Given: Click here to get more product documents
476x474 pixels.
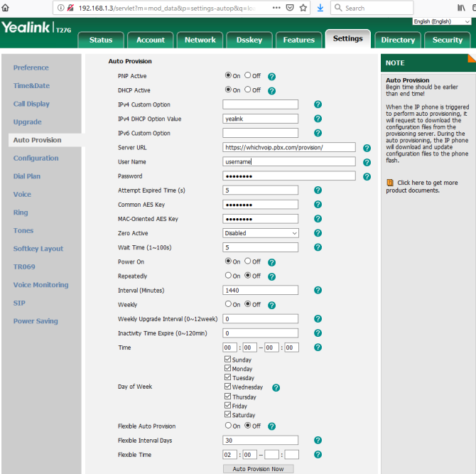Looking at the screenshot, I should (x=422, y=186).
